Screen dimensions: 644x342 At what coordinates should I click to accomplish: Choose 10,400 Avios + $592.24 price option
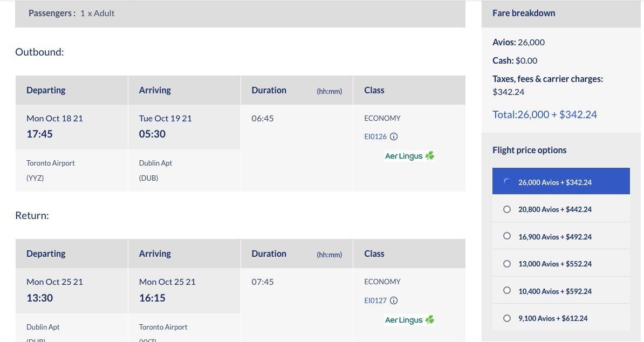(x=561, y=291)
